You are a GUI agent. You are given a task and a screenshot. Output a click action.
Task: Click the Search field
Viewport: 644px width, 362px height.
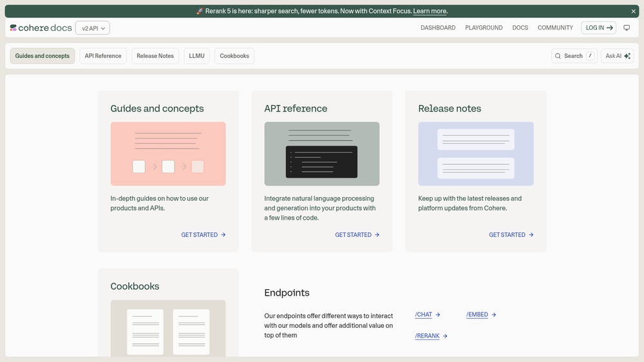coord(574,56)
